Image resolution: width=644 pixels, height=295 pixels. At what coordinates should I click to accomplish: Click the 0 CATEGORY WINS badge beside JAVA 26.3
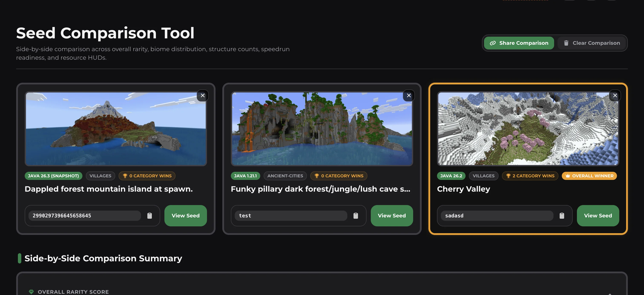pyautogui.click(x=147, y=176)
